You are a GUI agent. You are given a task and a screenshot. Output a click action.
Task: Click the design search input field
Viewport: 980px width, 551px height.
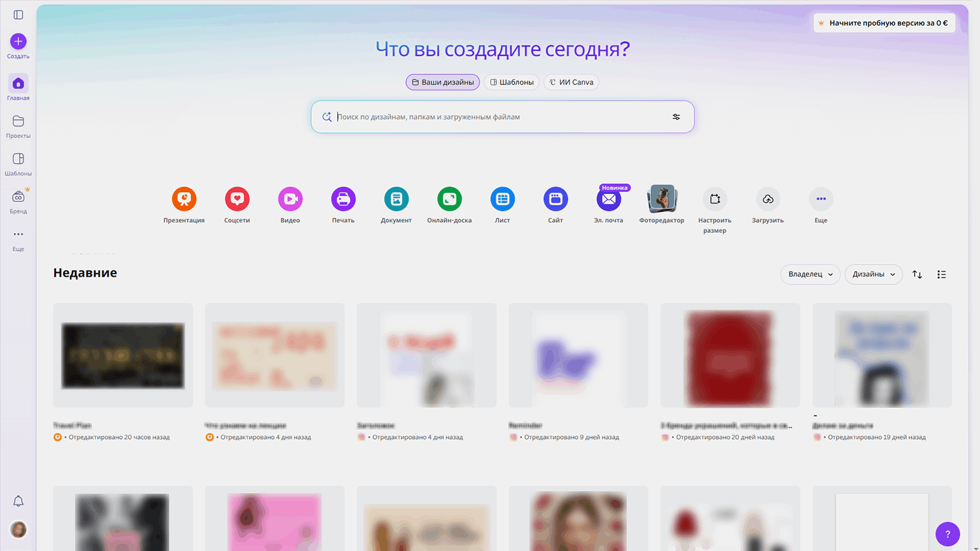[x=496, y=117]
